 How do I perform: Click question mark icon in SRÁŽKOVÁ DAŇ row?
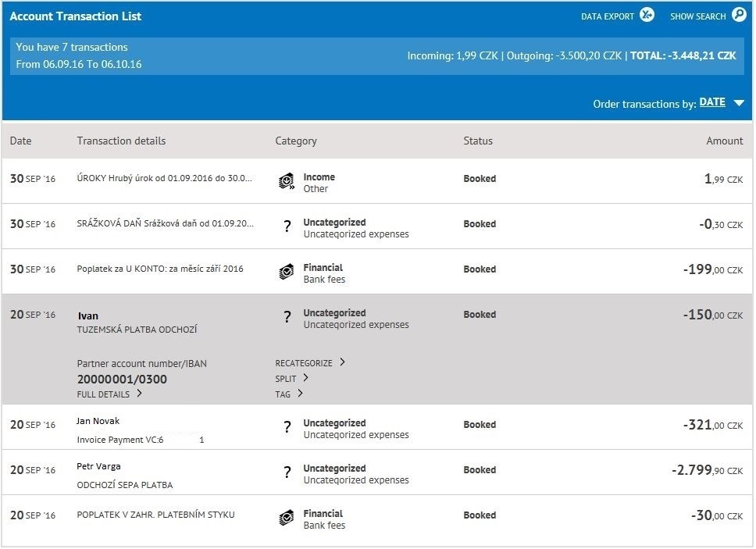pyautogui.click(x=287, y=226)
